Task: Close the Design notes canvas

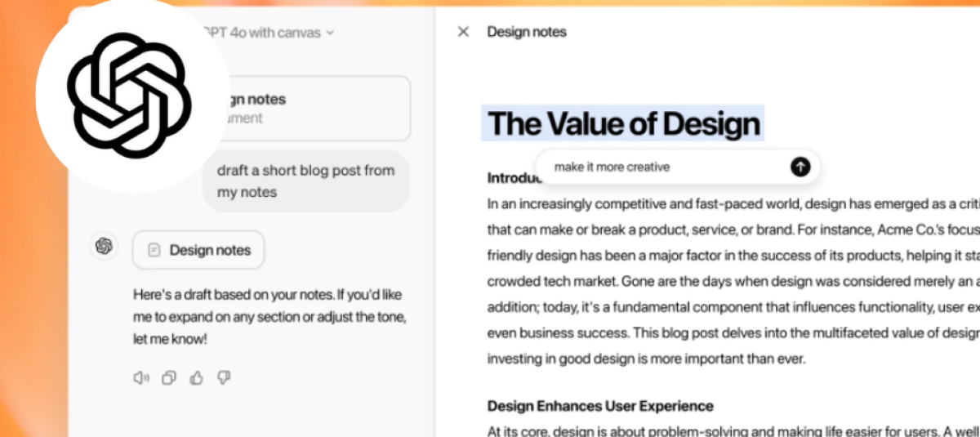Action: click(x=463, y=32)
